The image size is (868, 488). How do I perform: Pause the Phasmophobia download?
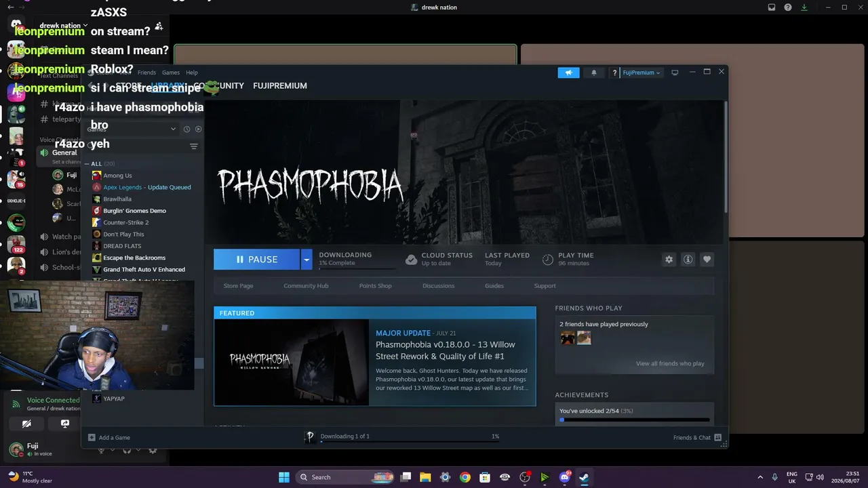pos(256,260)
